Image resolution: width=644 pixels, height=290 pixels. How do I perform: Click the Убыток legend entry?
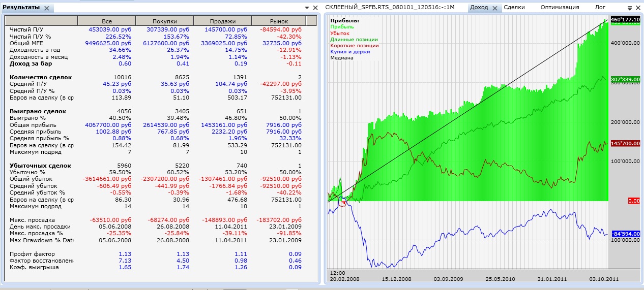pyautogui.click(x=340, y=33)
